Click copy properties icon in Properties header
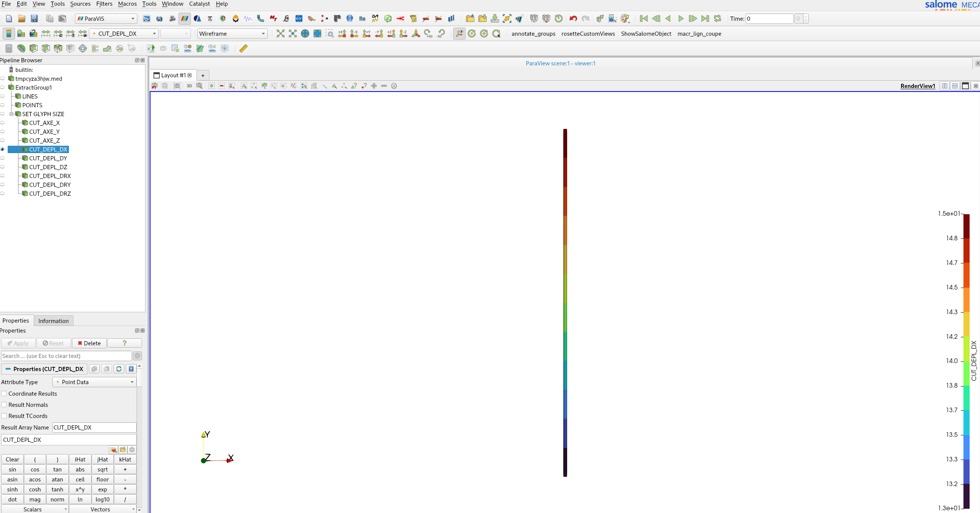Viewport: 980px width, 513px height. point(94,369)
